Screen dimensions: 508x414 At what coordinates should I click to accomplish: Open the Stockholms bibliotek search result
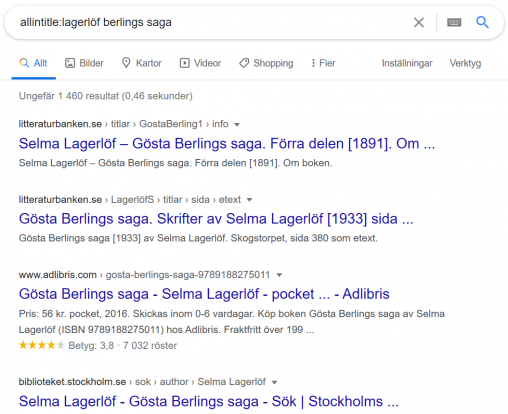pyautogui.click(x=209, y=401)
